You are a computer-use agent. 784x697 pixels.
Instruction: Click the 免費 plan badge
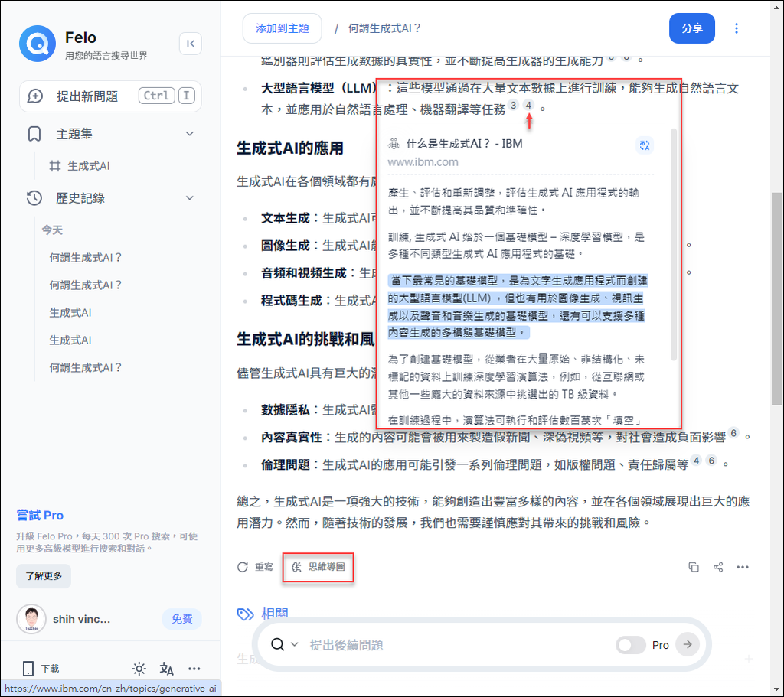point(182,619)
